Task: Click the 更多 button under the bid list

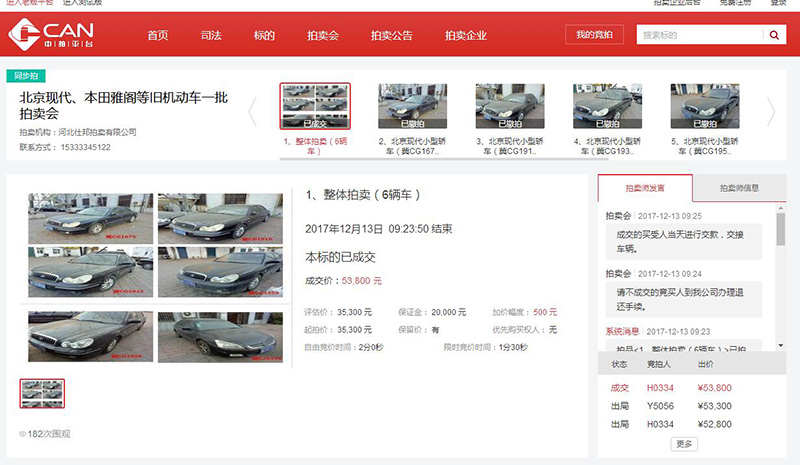Action: (684, 444)
